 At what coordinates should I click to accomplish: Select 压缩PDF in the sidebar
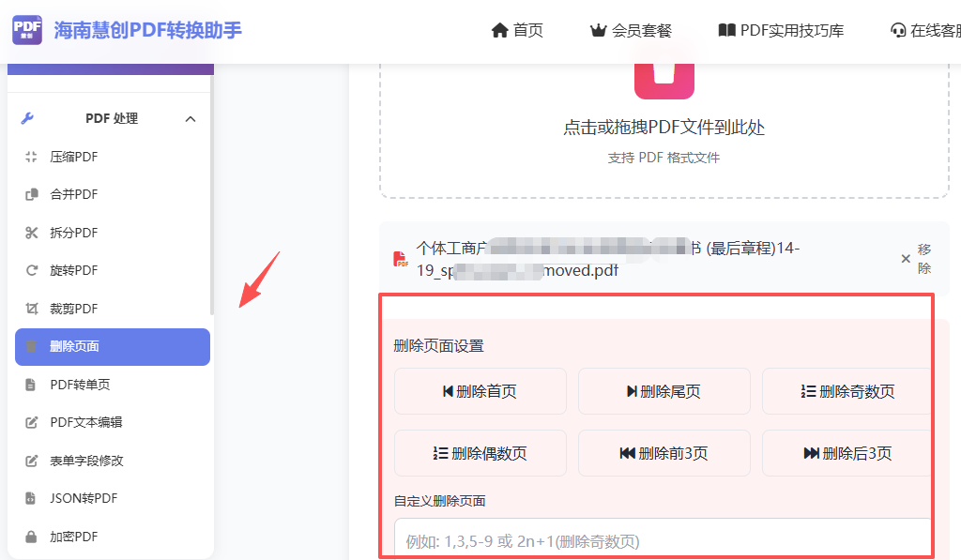pyautogui.click(x=113, y=157)
